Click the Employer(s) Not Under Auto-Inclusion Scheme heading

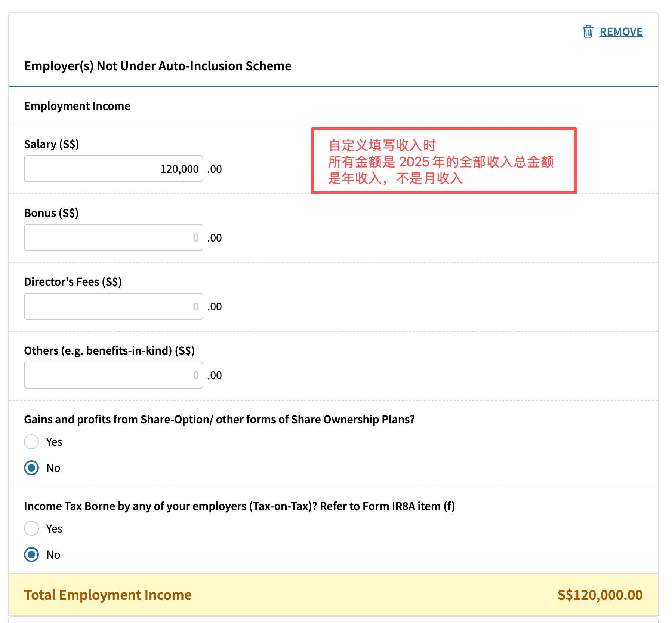click(158, 66)
